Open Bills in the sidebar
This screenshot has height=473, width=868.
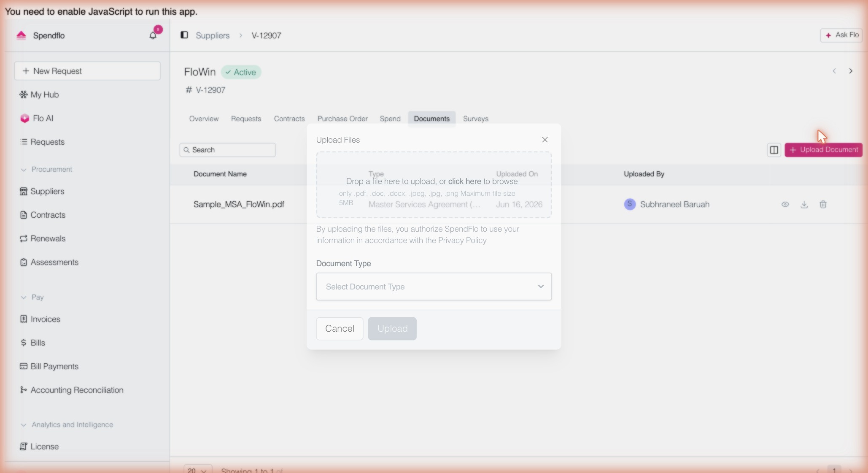click(x=32, y=343)
